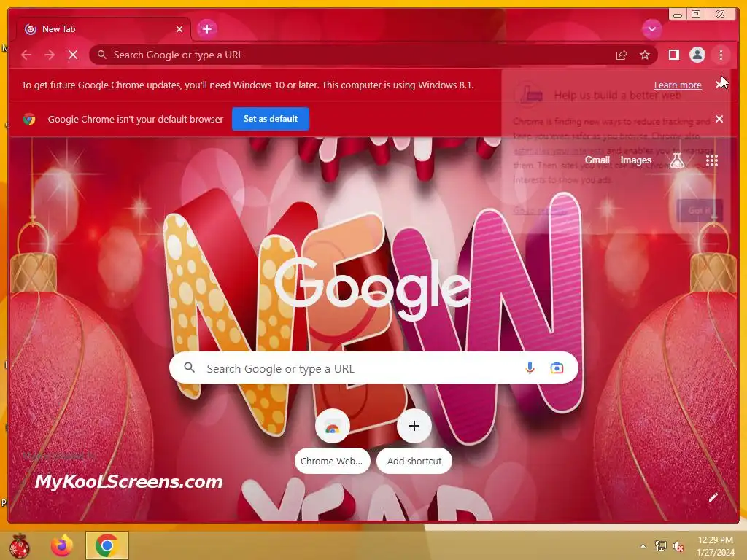Viewport: 747px width, 560px height.
Task: Click Chrome icon in taskbar
Action: [x=107, y=545]
